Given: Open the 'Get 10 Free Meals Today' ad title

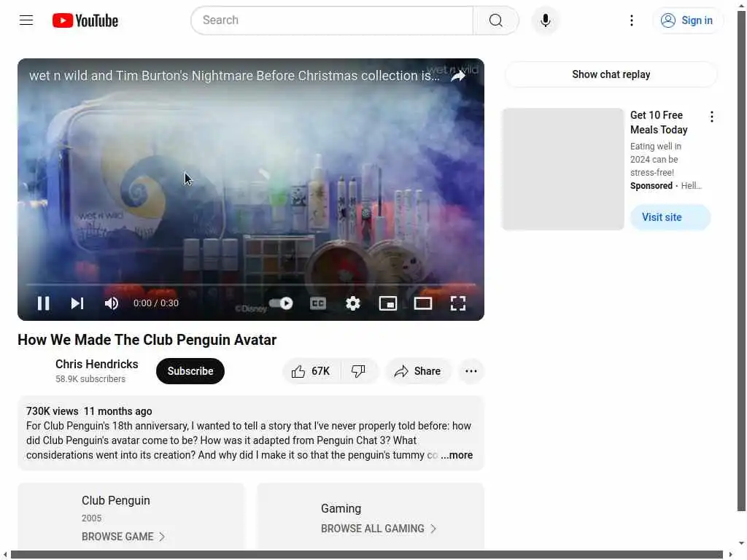Looking at the screenshot, I should pos(659,122).
